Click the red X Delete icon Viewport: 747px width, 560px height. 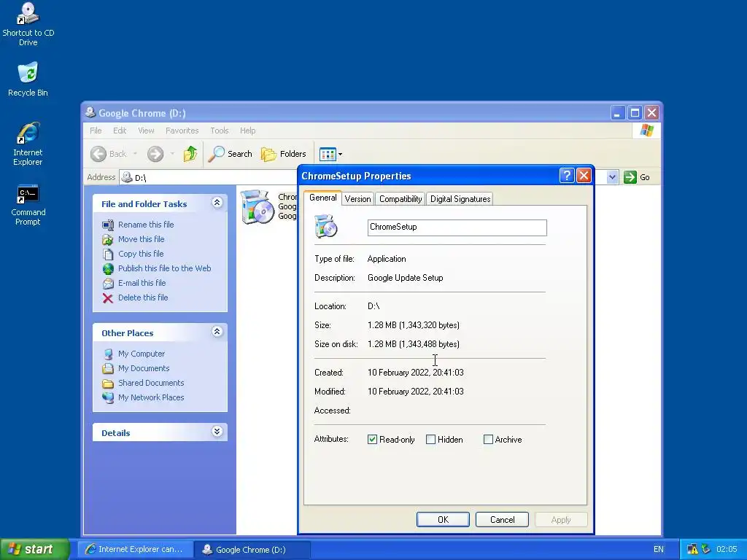108,298
